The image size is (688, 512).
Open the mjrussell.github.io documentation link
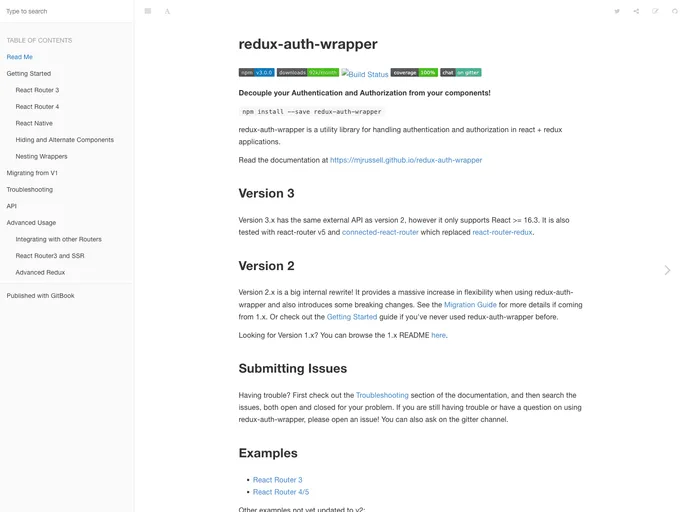406,160
